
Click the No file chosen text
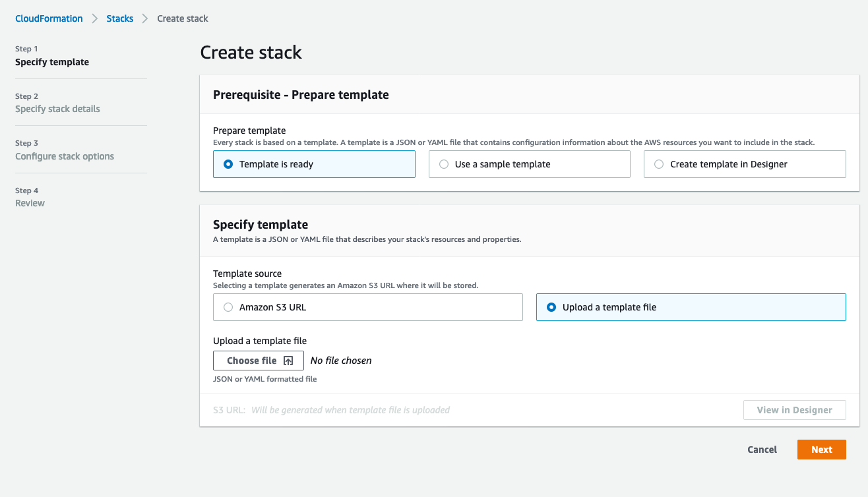pyautogui.click(x=341, y=360)
